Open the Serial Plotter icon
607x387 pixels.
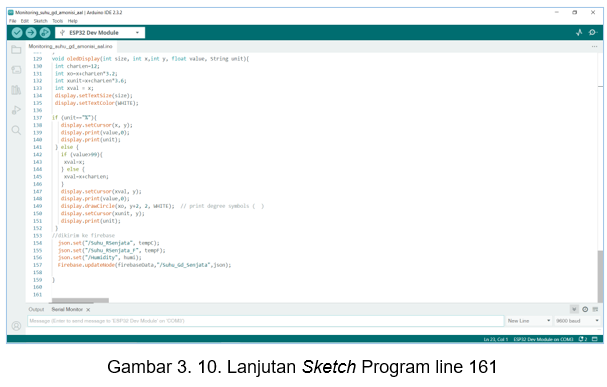click(x=579, y=33)
